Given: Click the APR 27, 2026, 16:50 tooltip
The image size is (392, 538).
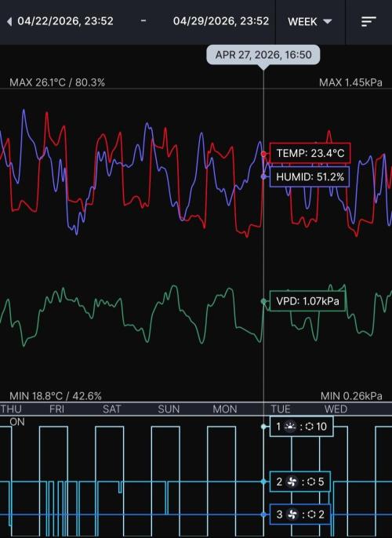Looking at the screenshot, I should [x=263, y=55].
